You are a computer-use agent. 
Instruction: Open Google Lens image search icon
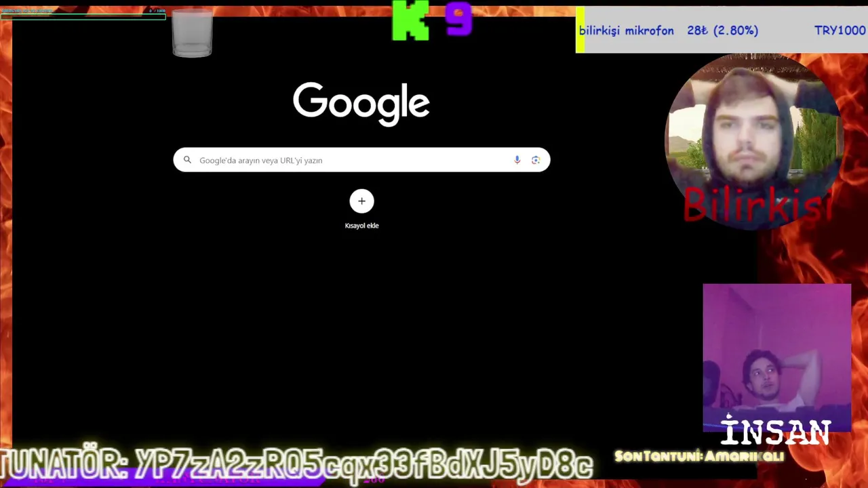tap(536, 160)
